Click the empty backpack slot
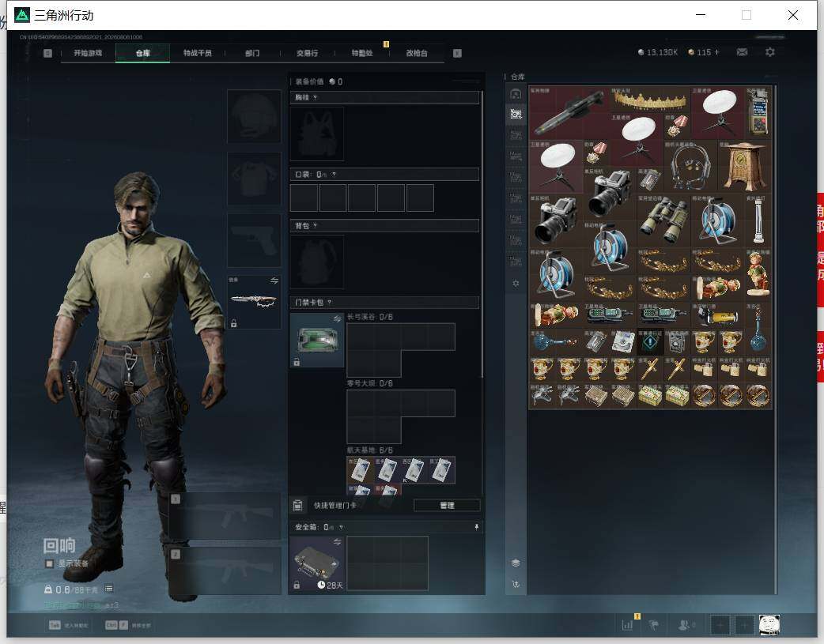The width and height of the screenshot is (824, 644). tap(317, 262)
